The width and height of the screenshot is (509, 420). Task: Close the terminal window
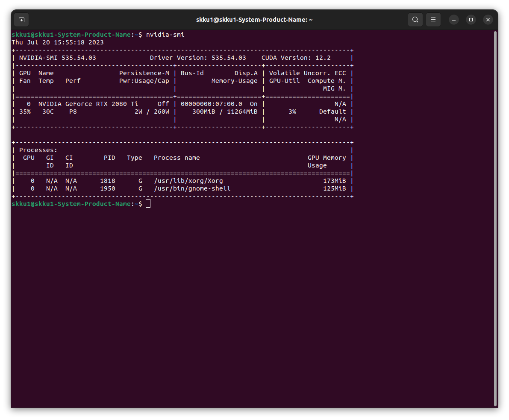pyautogui.click(x=488, y=20)
